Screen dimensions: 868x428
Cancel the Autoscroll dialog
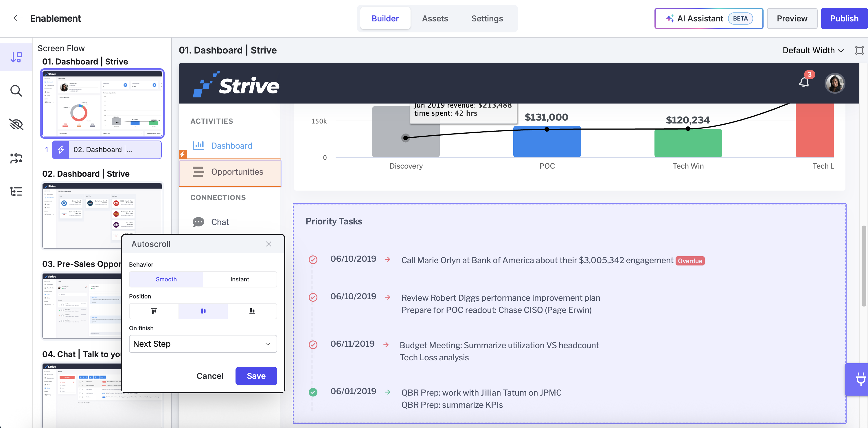click(210, 376)
